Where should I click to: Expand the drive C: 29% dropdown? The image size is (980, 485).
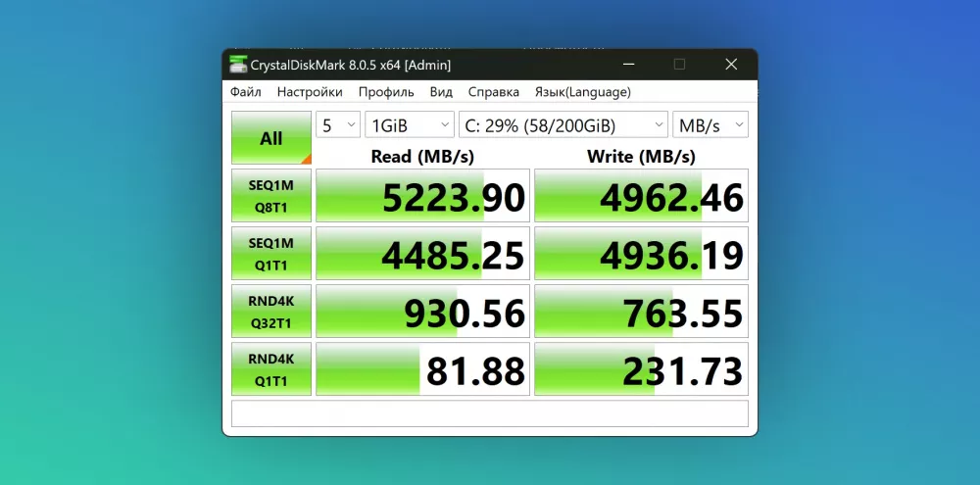coord(563,125)
